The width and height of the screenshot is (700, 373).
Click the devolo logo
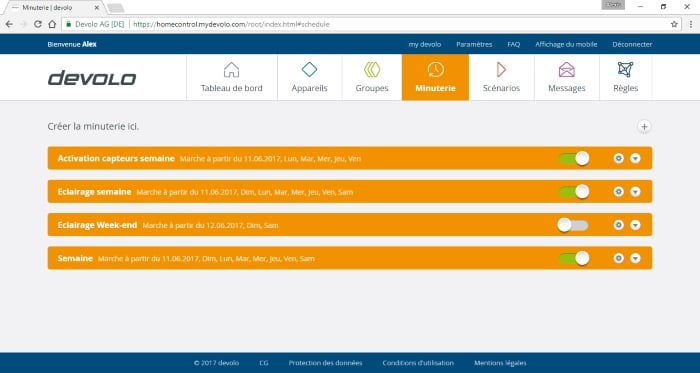(x=92, y=78)
